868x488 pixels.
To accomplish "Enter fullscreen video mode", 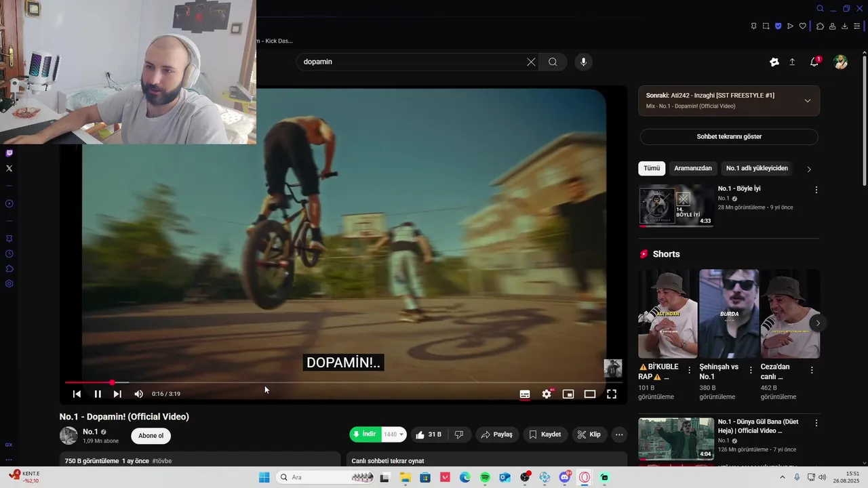I will click(612, 394).
